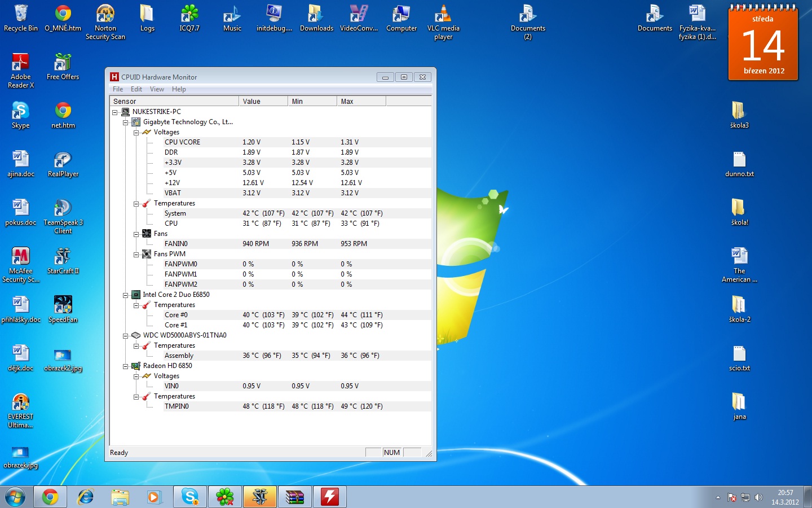Launch TeamSpeak 3 Client shortcut
The width and height of the screenshot is (812, 508).
pos(63,216)
